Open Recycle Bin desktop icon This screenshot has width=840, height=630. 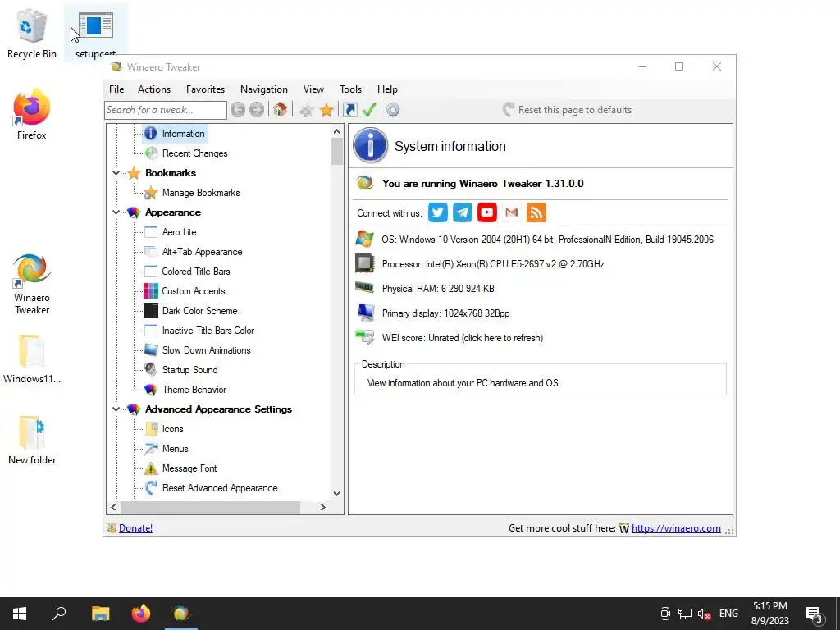pyautogui.click(x=32, y=34)
